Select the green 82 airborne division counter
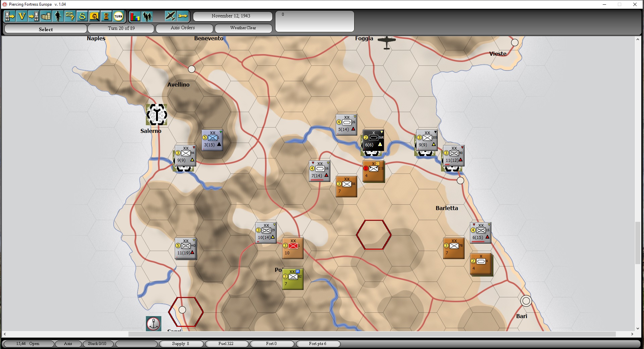Screen dimensions: 644x349 click(293, 279)
